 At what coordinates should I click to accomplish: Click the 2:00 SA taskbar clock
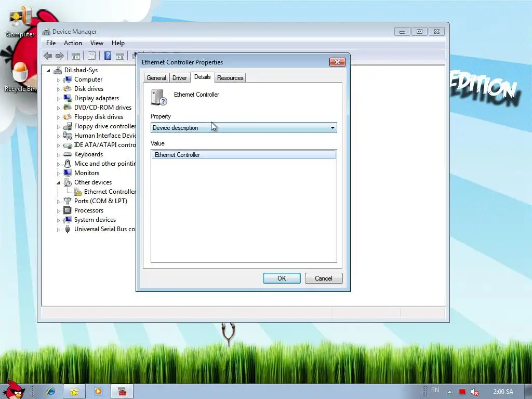tap(503, 392)
